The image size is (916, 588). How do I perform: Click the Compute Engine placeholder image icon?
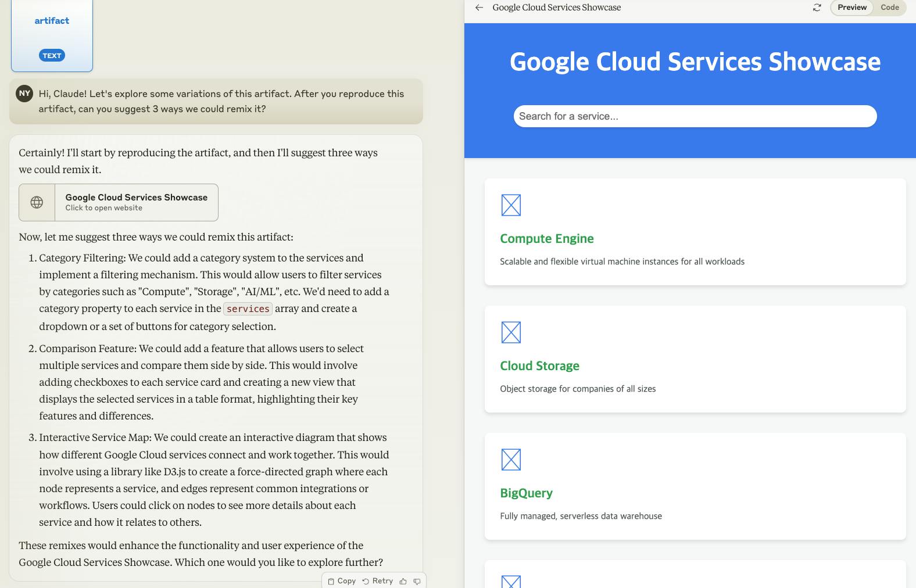click(x=511, y=205)
